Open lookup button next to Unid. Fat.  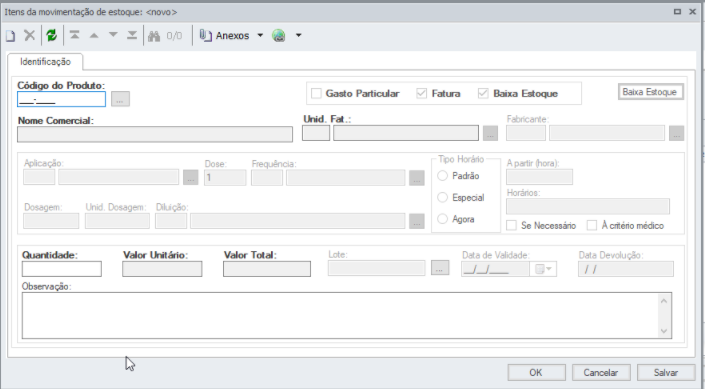pyautogui.click(x=490, y=133)
